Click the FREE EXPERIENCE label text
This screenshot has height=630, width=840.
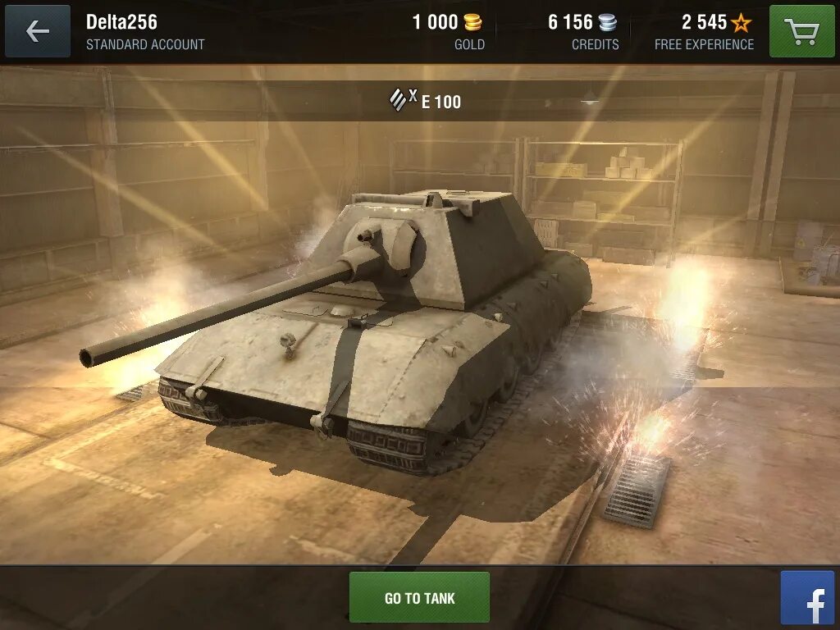tap(704, 44)
